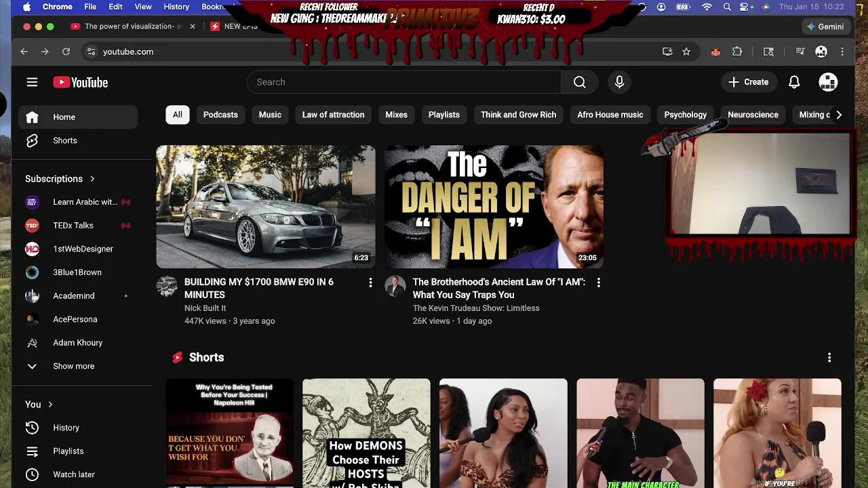
Task: Select the All filter chip
Action: (177, 115)
